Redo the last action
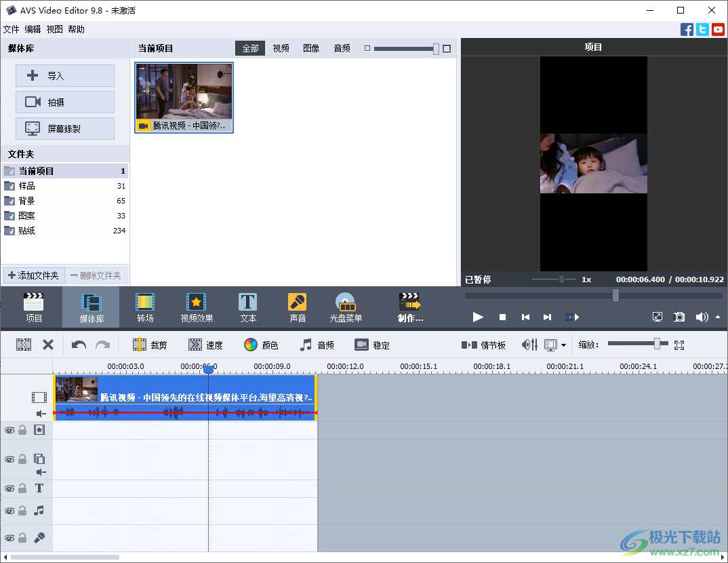 [102, 345]
